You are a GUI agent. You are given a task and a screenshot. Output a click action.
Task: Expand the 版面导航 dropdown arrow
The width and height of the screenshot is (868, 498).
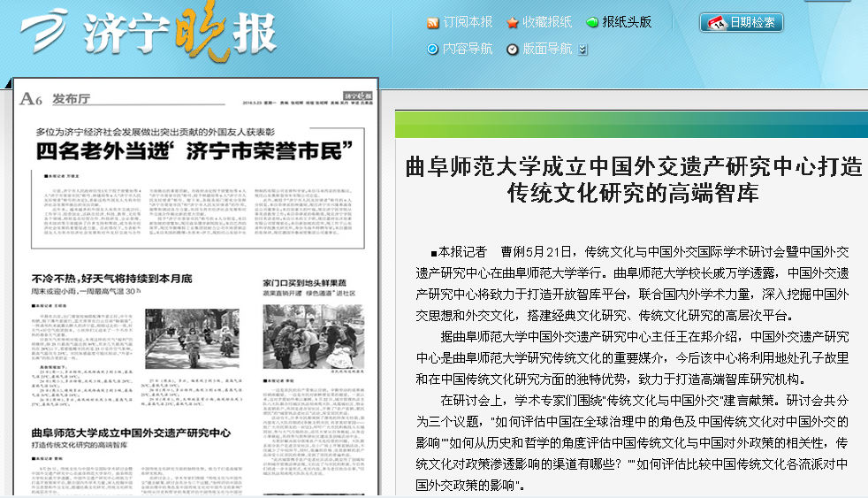pos(582,50)
